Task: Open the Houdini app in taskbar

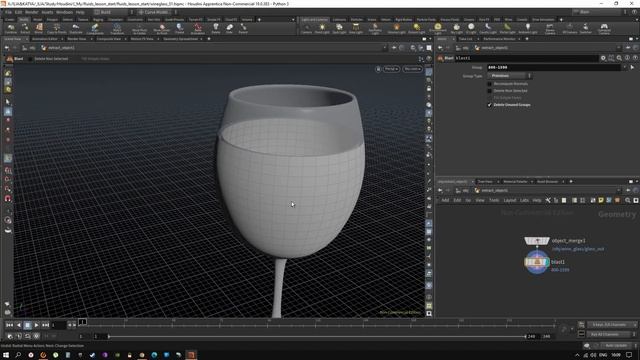Action: point(191,355)
